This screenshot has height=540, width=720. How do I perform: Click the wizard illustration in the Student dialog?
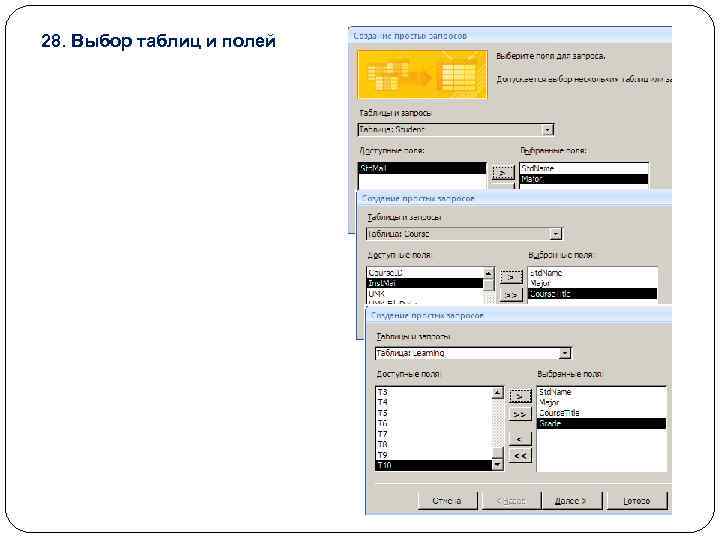[422, 75]
